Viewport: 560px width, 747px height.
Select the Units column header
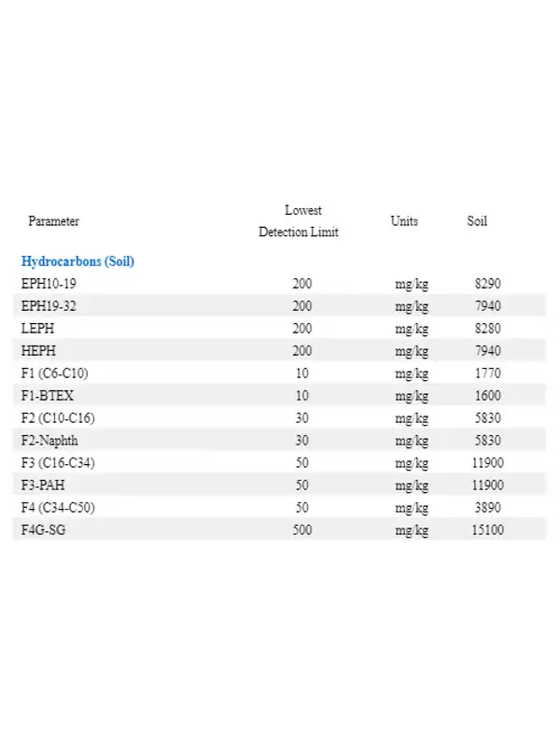coord(404,221)
